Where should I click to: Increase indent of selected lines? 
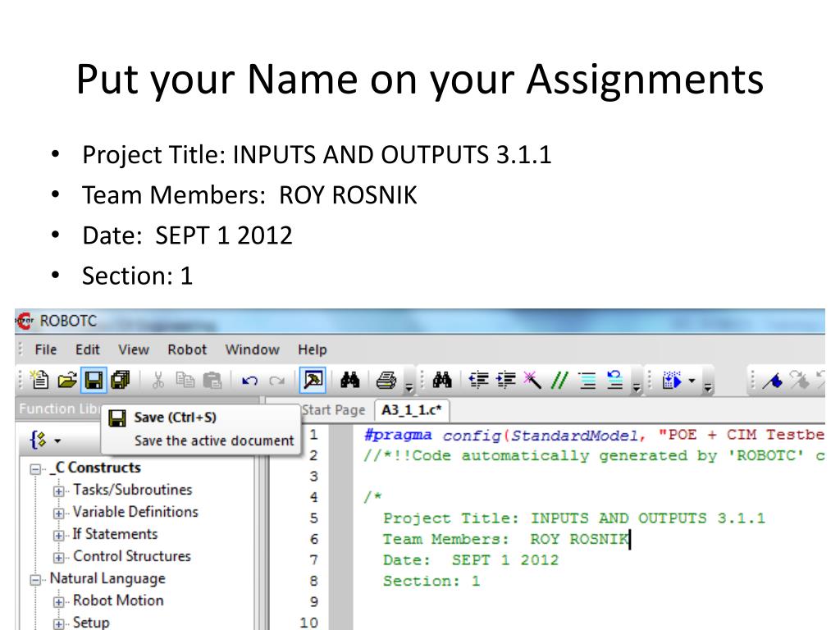click(x=505, y=381)
